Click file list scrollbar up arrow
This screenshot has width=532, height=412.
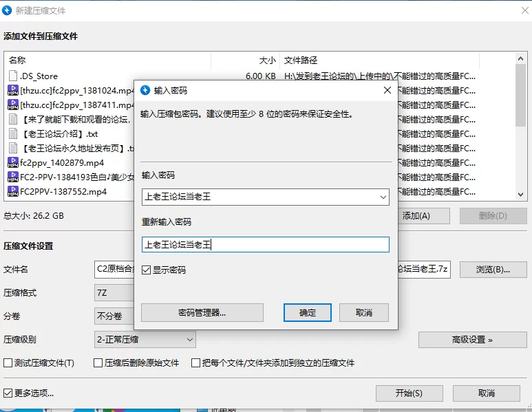pyautogui.click(x=520, y=58)
